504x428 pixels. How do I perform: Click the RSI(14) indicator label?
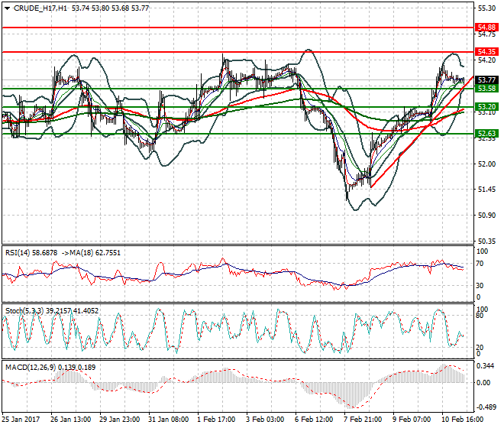pyautogui.click(x=21, y=252)
